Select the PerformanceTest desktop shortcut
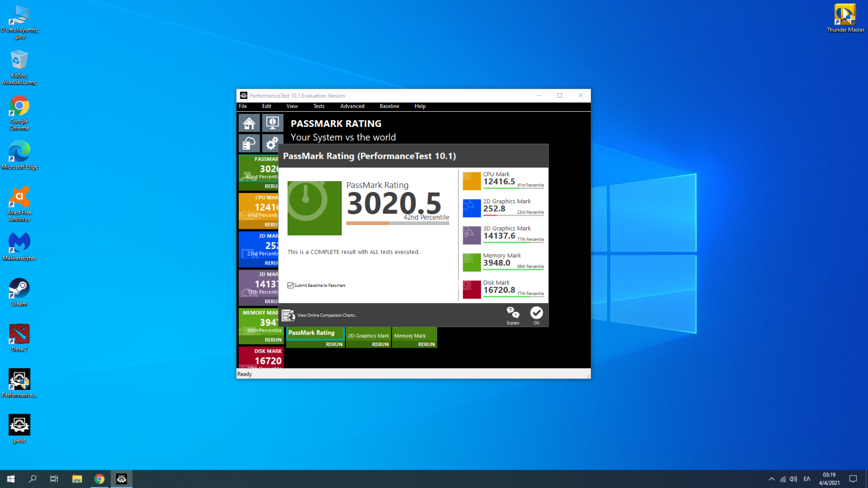 pos(20,383)
